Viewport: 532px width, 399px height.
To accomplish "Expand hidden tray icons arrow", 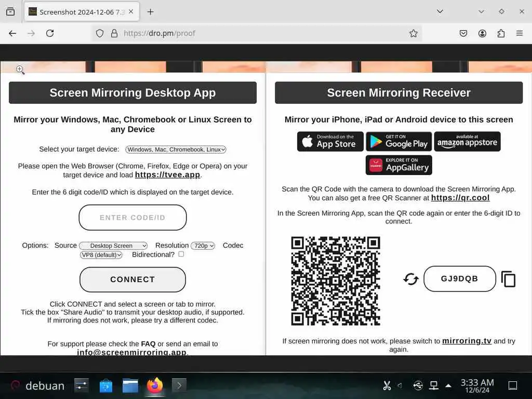I will click(x=448, y=386).
